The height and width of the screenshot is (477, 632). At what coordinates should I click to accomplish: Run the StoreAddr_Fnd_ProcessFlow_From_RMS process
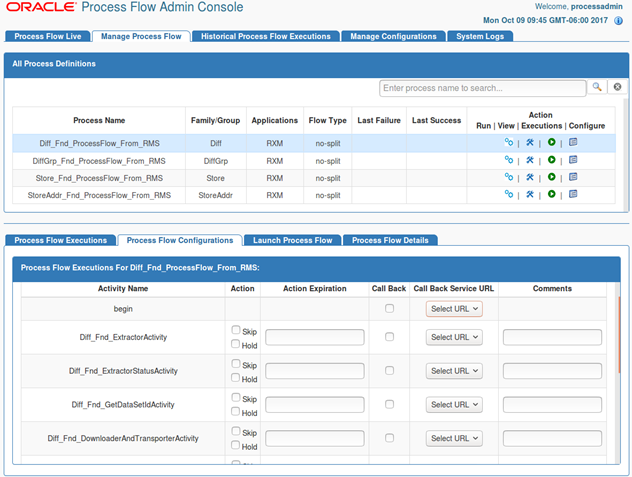(509, 194)
